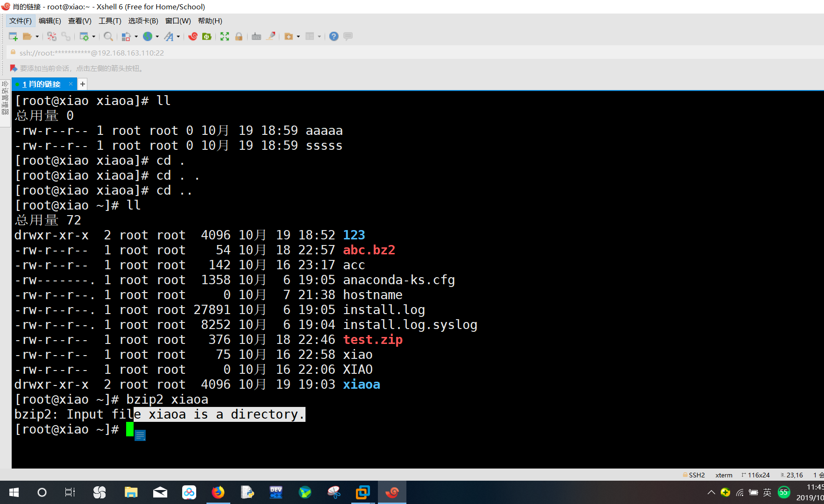Open Cortana search circle on taskbar
This screenshot has height=504, width=824.
click(x=42, y=492)
